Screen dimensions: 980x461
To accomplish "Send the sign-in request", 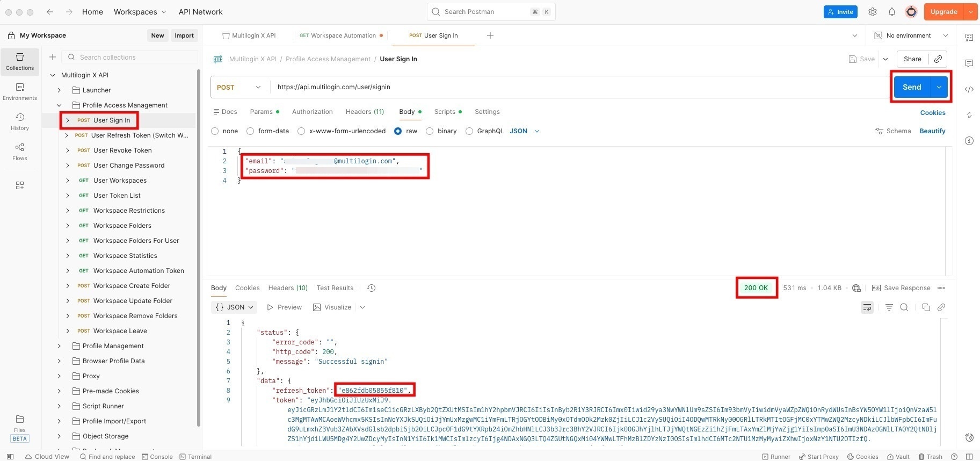I will tap(912, 87).
